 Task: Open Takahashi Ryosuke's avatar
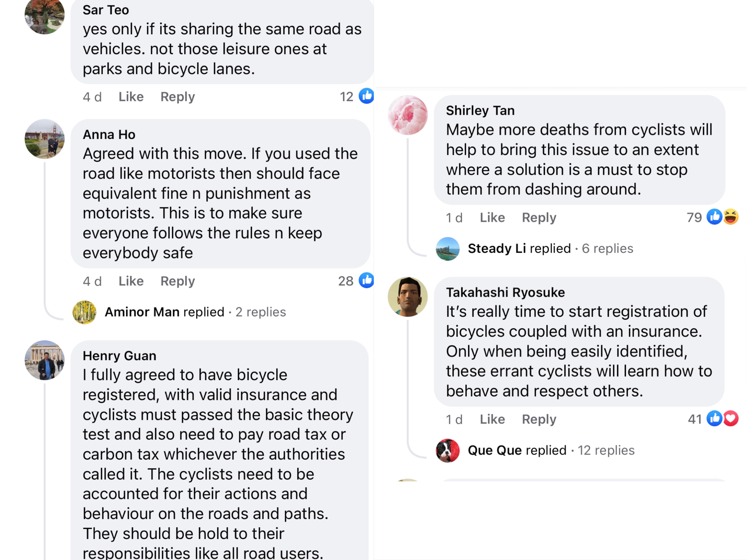point(408,297)
